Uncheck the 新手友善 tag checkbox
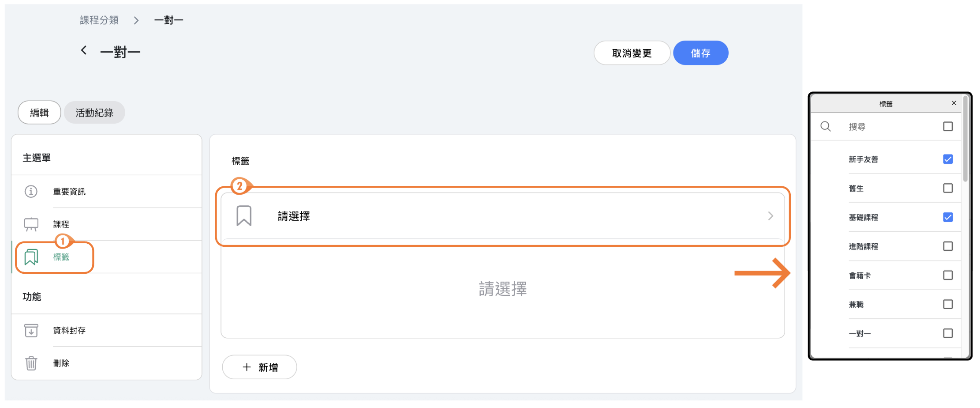The height and width of the screenshot is (408, 980). tap(948, 159)
